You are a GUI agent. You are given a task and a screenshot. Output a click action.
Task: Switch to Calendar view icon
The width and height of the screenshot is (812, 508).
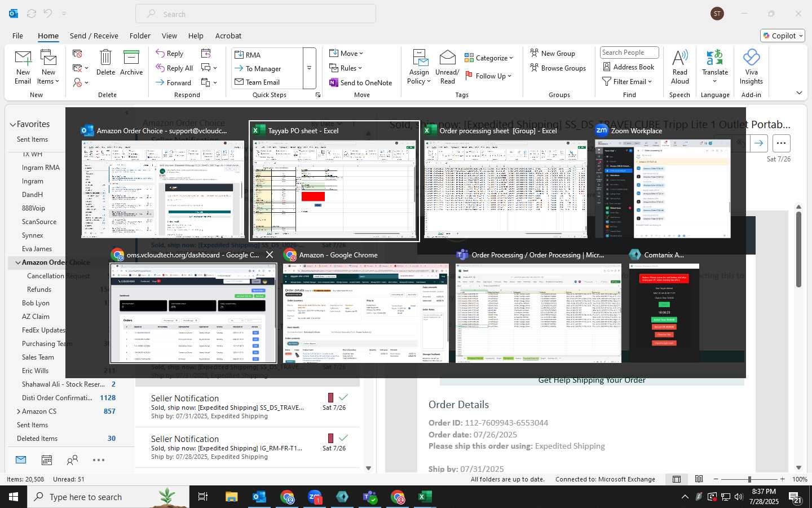pos(47,460)
